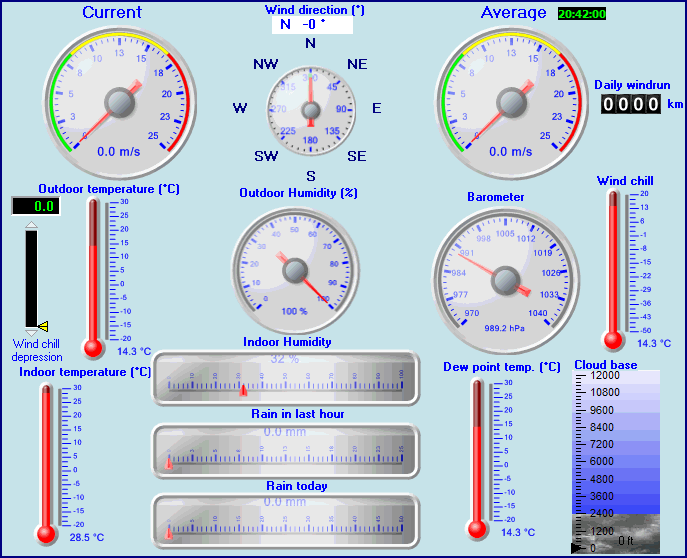Click the up arrow atop wind chill depression bar
This screenshot has width=687, height=558.
(x=31, y=225)
